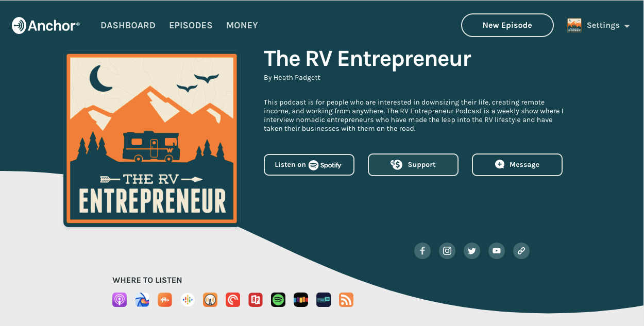
Task: Open the orange RSS feed icon
Action: coord(346,300)
